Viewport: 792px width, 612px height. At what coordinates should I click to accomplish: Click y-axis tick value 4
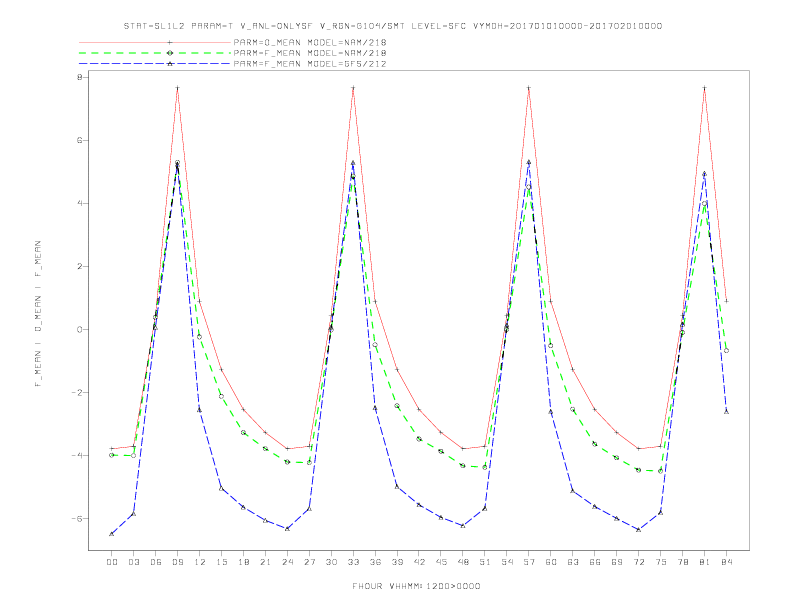click(x=79, y=203)
